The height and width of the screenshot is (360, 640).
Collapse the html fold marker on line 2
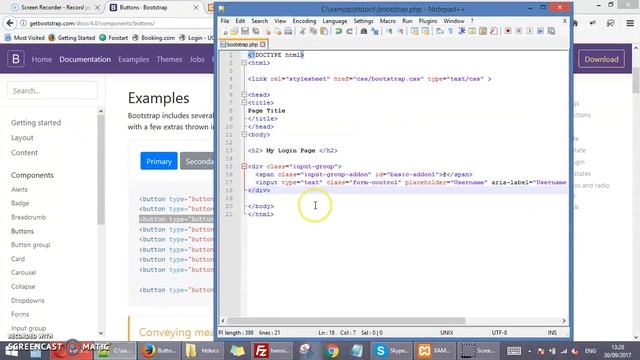click(244, 63)
